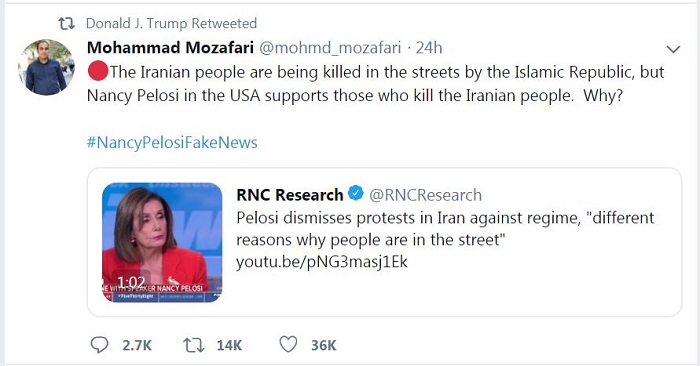Open the Mohammad Mozafari display name
This screenshot has height=366, width=700.
[x=170, y=47]
